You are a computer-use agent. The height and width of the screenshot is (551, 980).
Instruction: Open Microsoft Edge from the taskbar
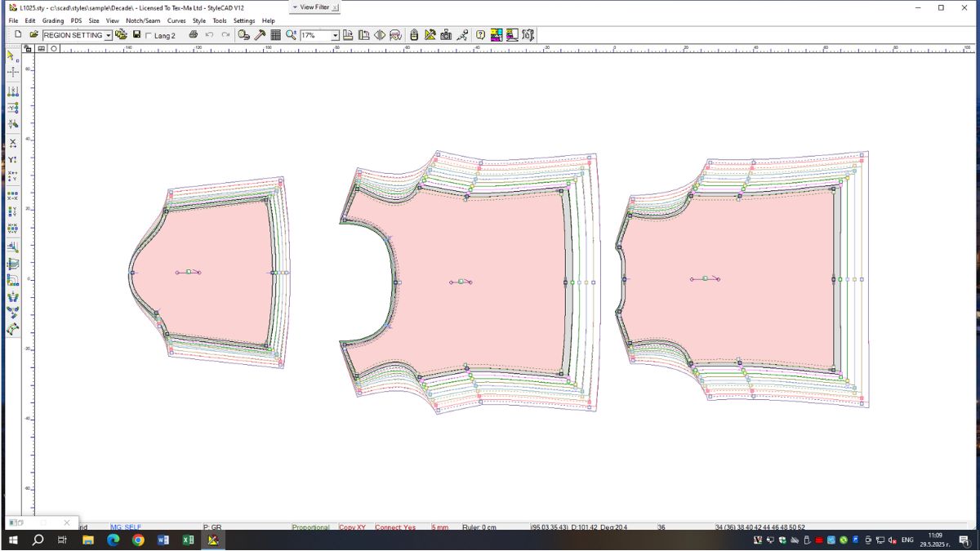pos(113,540)
